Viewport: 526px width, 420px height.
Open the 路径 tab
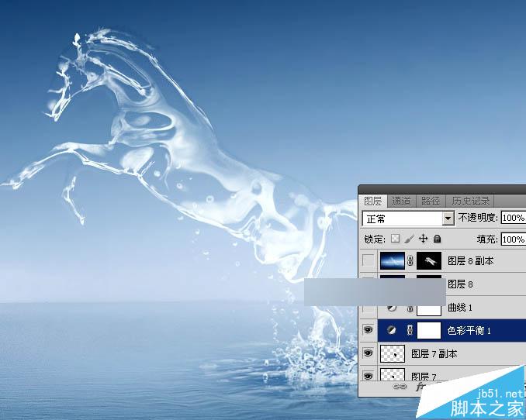point(431,201)
